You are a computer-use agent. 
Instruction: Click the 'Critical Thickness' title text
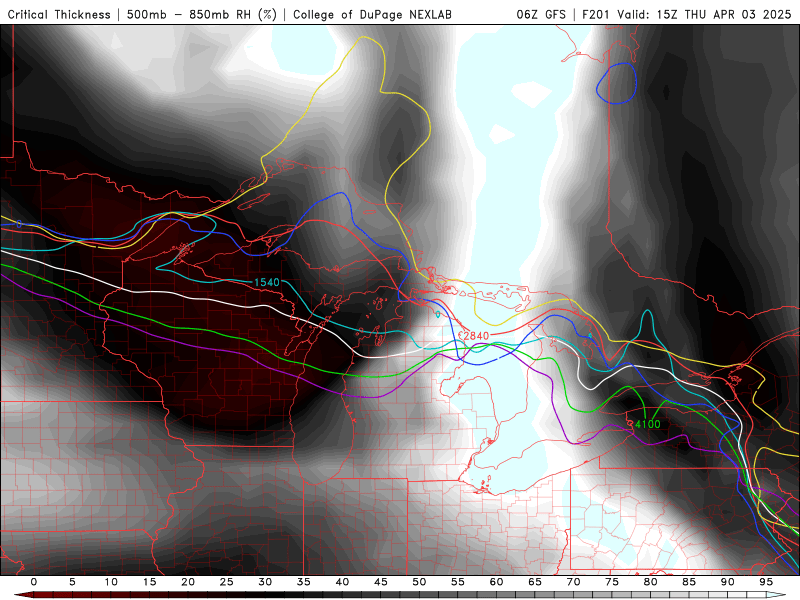click(x=59, y=14)
